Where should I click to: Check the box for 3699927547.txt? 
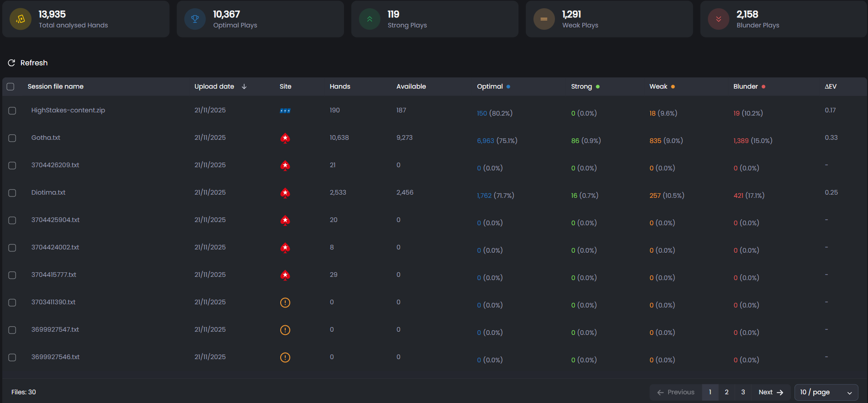click(12, 330)
